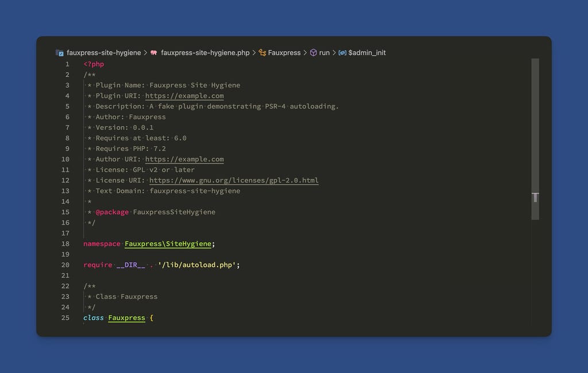
Task: Select run in the breadcrumb bar
Action: pos(325,52)
